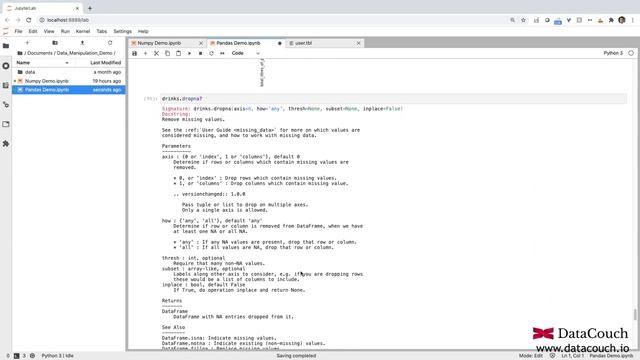
Task: Open the cell type Code dropdown
Action: pyautogui.click(x=245, y=53)
